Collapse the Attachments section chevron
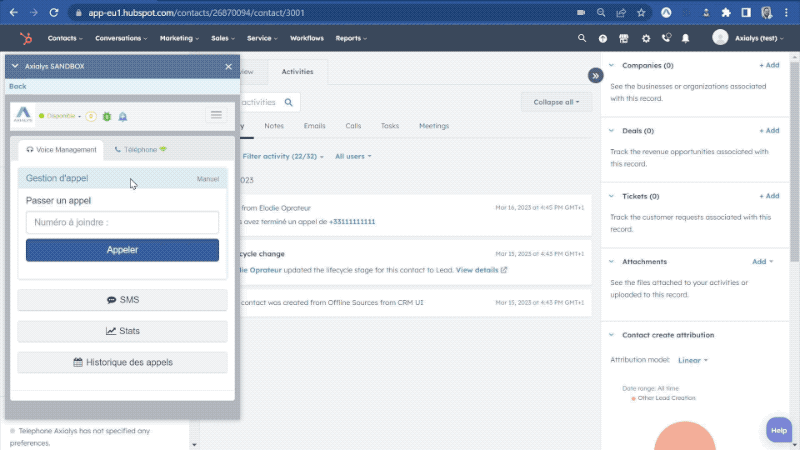Viewport: 800px width, 450px height. pos(611,262)
